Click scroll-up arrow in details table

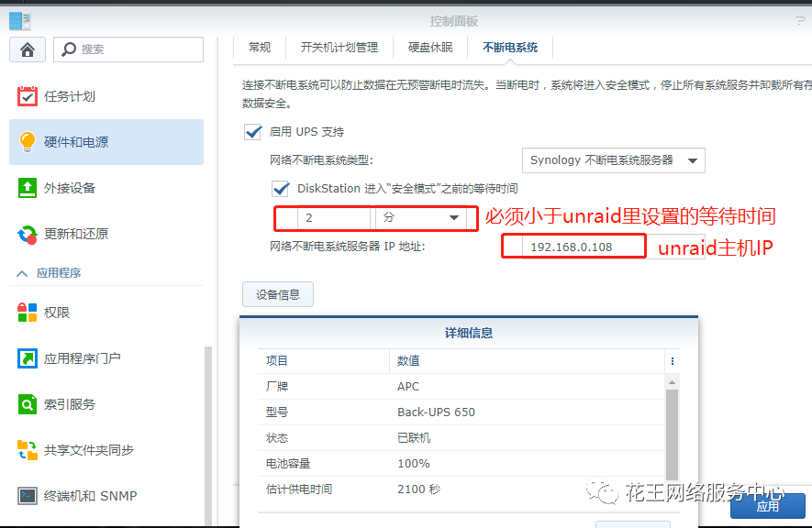click(x=672, y=382)
